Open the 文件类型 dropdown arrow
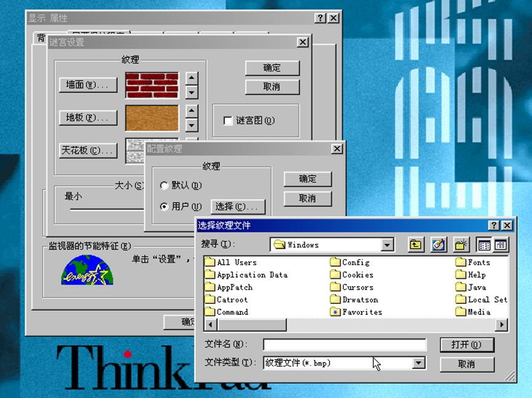 tap(419, 363)
